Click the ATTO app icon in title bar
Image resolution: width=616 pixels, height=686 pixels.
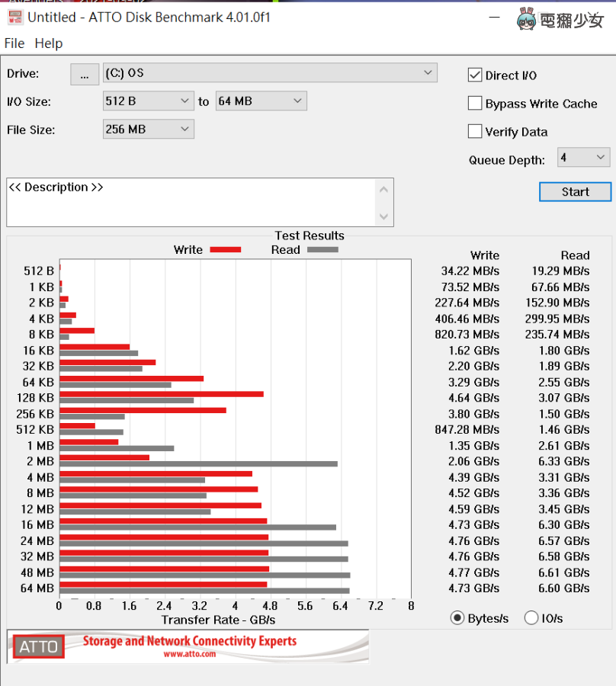coord(14,16)
